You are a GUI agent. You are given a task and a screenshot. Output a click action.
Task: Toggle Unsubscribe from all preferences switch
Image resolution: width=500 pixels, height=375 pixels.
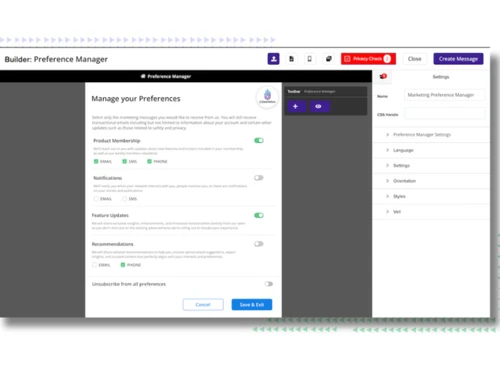tap(269, 284)
